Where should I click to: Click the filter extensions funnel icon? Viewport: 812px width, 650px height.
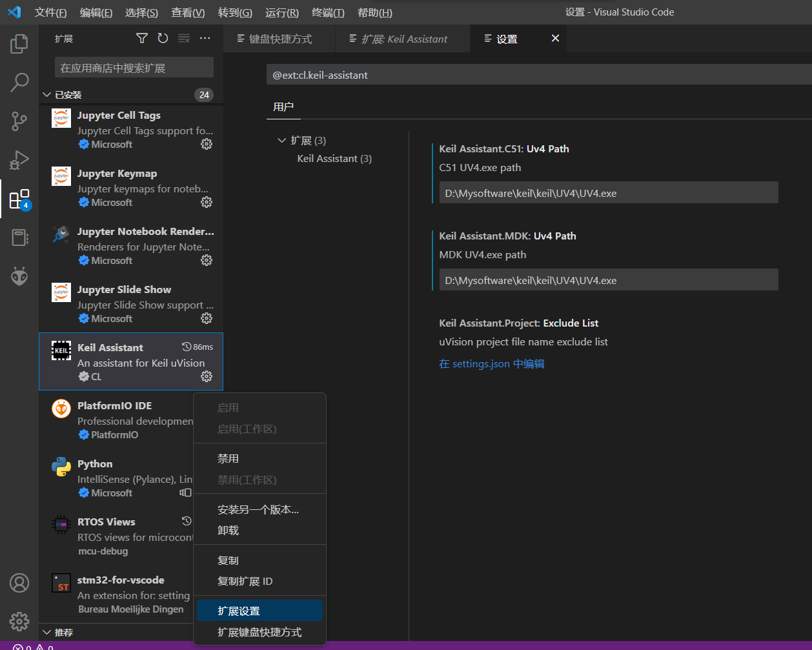tap(142, 39)
